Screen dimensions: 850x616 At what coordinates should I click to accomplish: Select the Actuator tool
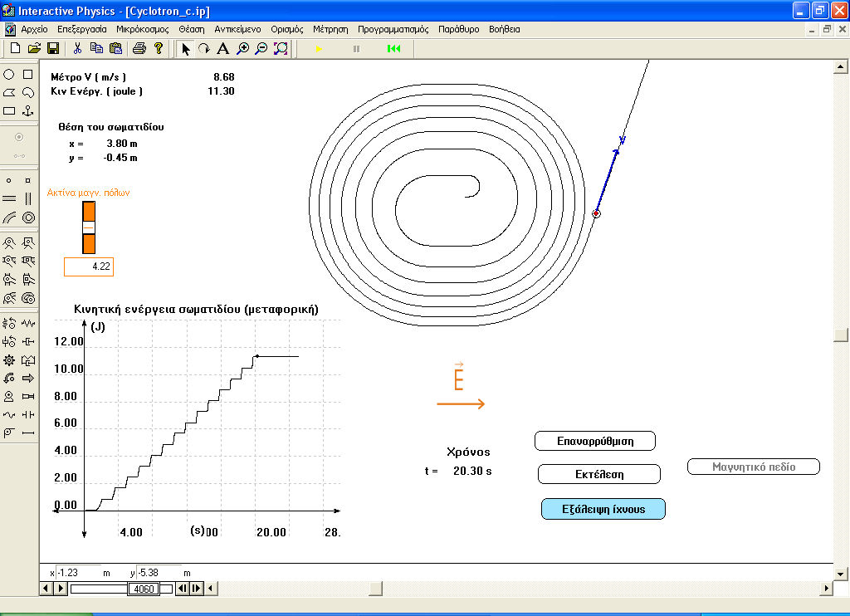(27, 396)
